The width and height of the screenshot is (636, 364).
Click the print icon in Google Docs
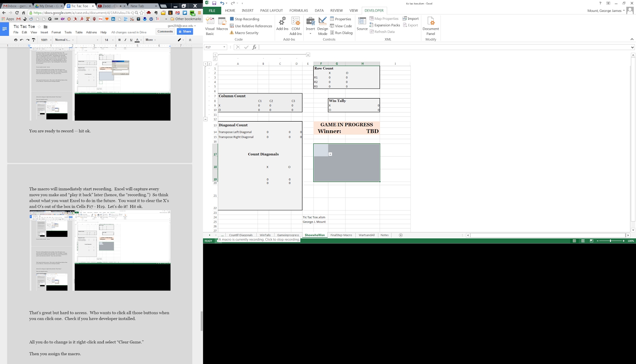click(16, 40)
